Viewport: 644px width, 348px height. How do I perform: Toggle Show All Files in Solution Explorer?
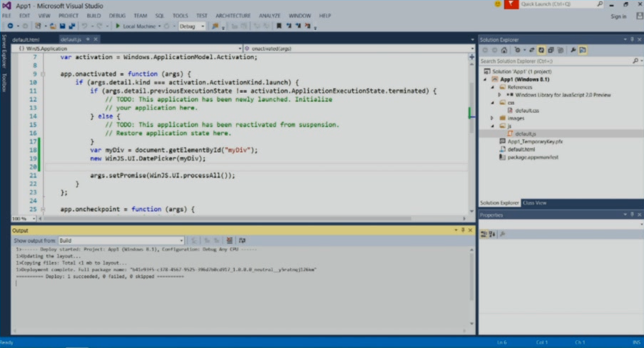[x=560, y=50]
